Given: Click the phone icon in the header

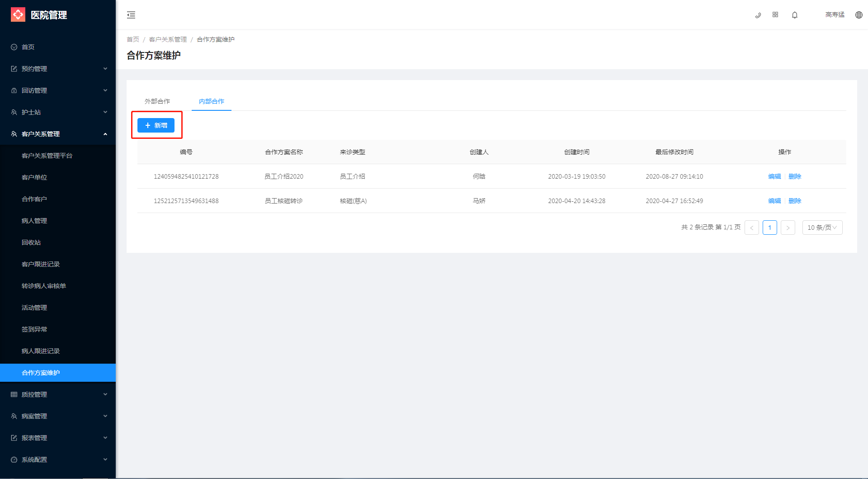Looking at the screenshot, I should (758, 15).
